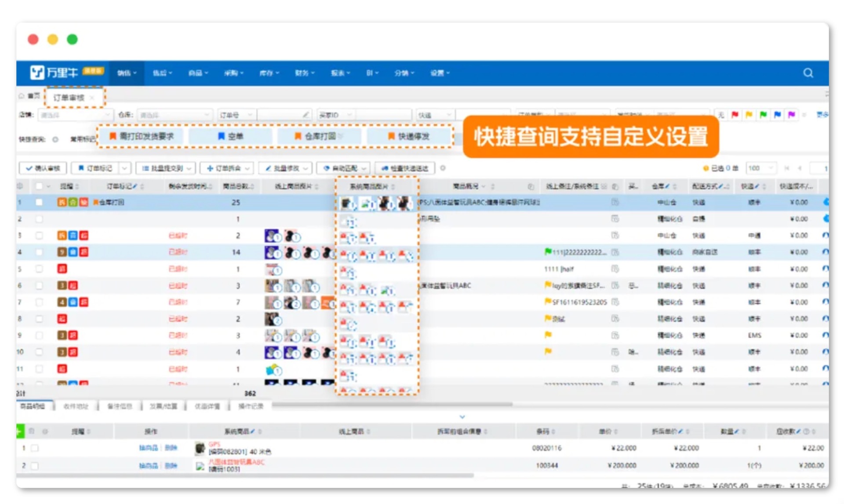Viewport: 844px width, 504px height.
Task: Click the red flag filter icon
Action: tap(735, 115)
